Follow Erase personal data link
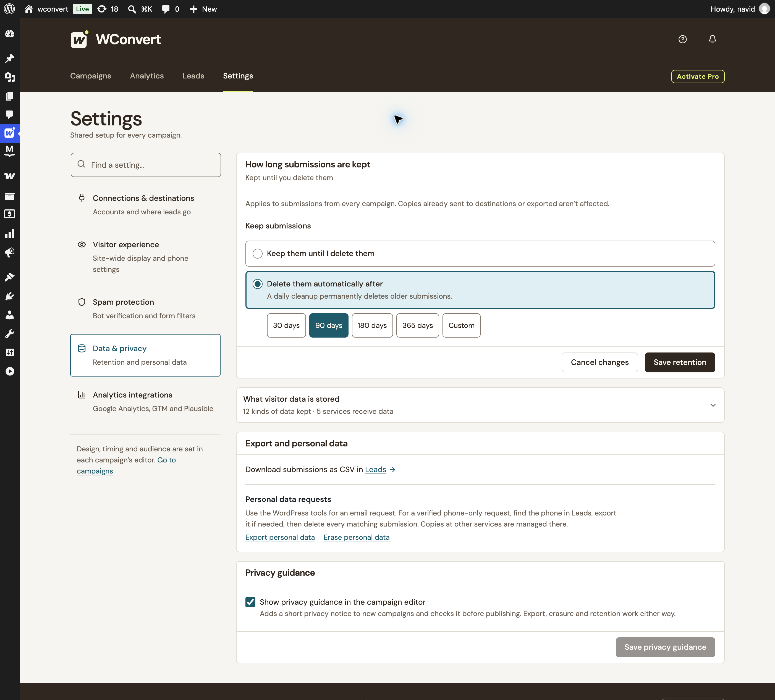 coord(356,537)
